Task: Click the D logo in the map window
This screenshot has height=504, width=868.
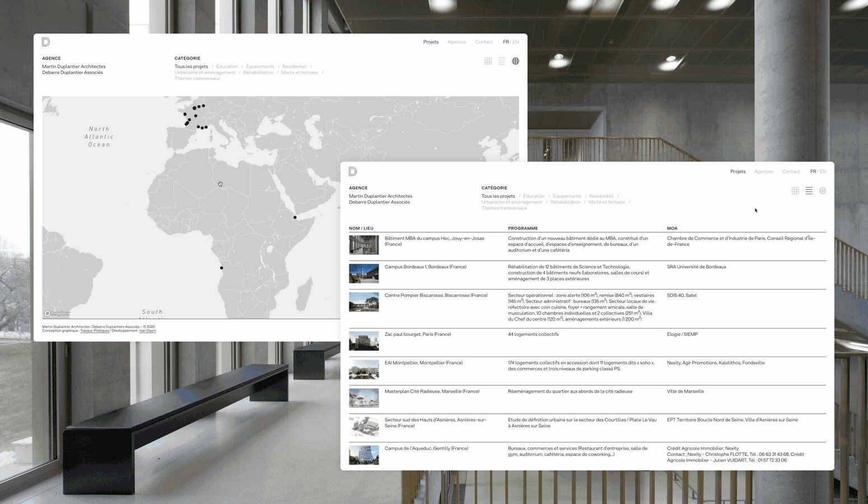Action: (46, 42)
